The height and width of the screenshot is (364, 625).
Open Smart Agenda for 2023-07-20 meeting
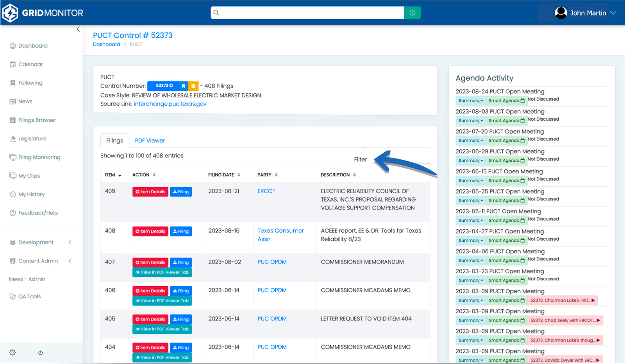click(507, 141)
